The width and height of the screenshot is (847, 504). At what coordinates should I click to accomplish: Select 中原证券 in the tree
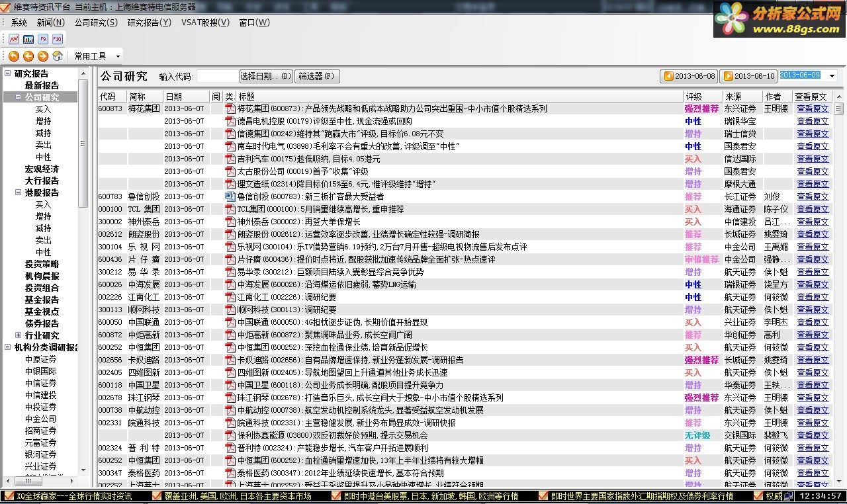point(41,359)
